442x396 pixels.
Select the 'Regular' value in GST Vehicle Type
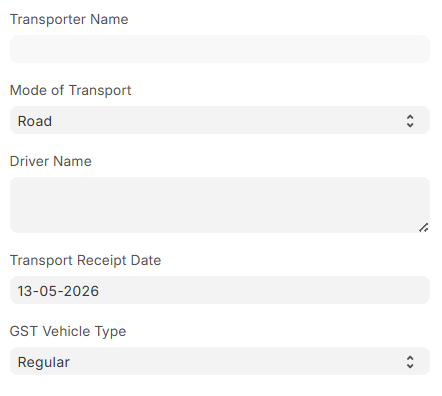[x=44, y=362]
